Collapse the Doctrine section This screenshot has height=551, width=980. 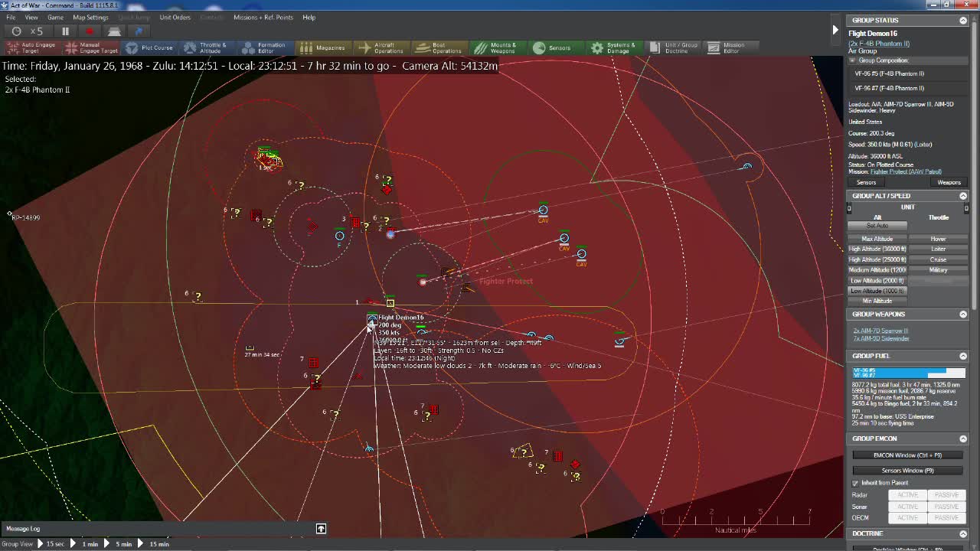963,533
